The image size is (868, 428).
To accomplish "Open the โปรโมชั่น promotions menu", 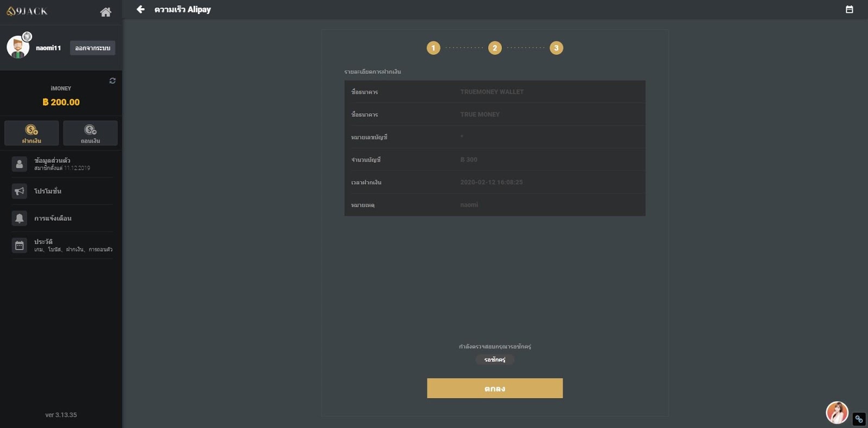I will click(x=62, y=191).
